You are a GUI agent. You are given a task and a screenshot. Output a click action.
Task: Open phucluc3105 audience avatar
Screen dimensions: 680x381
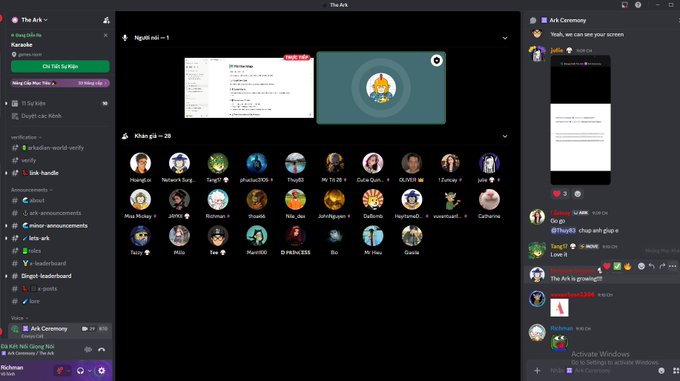click(x=257, y=163)
